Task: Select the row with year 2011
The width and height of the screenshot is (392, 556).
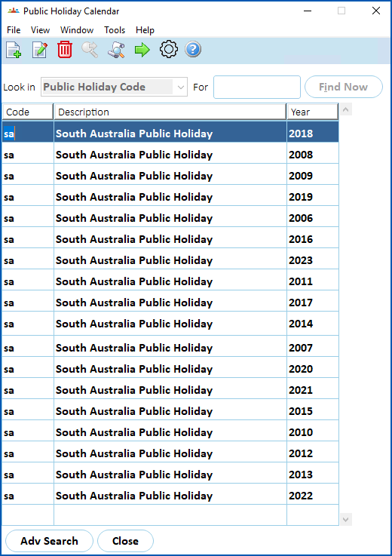Action: click(x=170, y=280)
